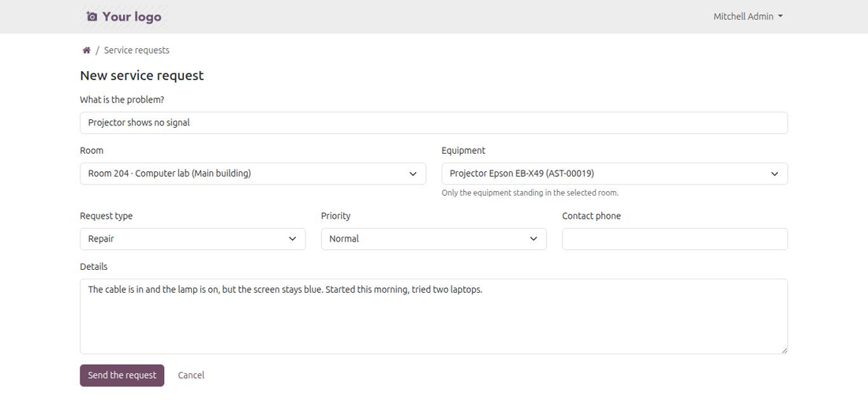Open the Equipment dropdown

click(x=615, y=174)
